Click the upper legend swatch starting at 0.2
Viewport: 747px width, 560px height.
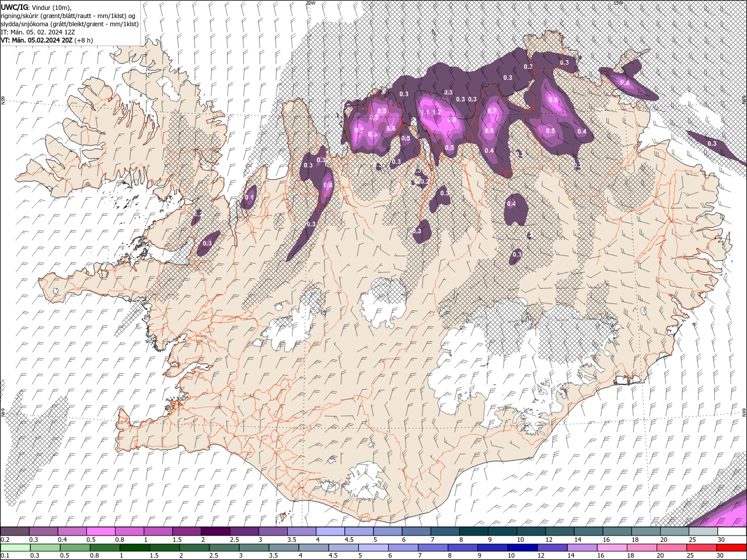[x=15, y=531]
